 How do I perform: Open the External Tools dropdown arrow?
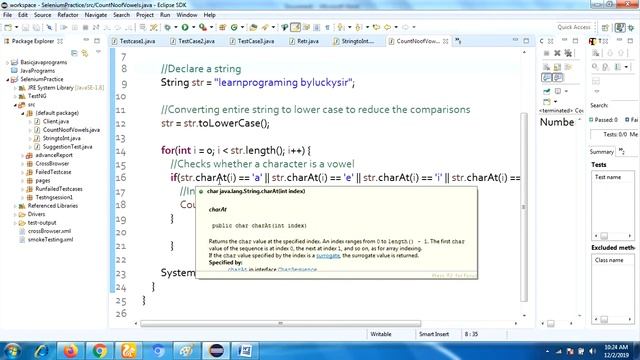point(211,27)
